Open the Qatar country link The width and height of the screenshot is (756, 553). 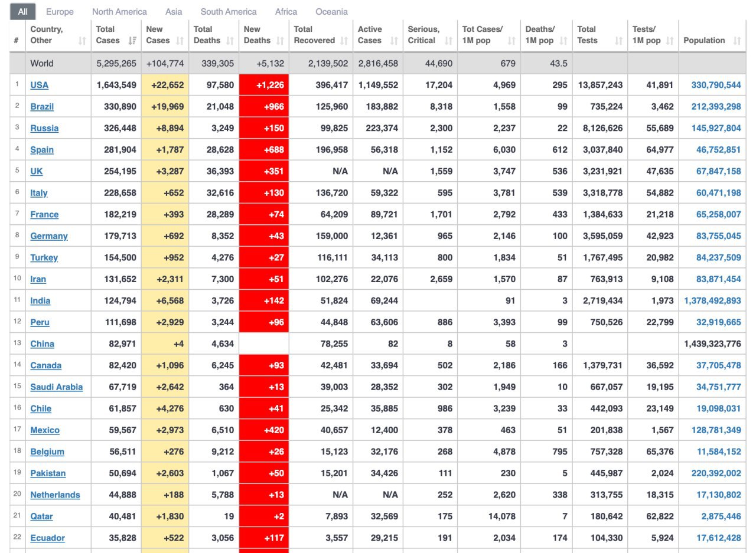[41, 516]
